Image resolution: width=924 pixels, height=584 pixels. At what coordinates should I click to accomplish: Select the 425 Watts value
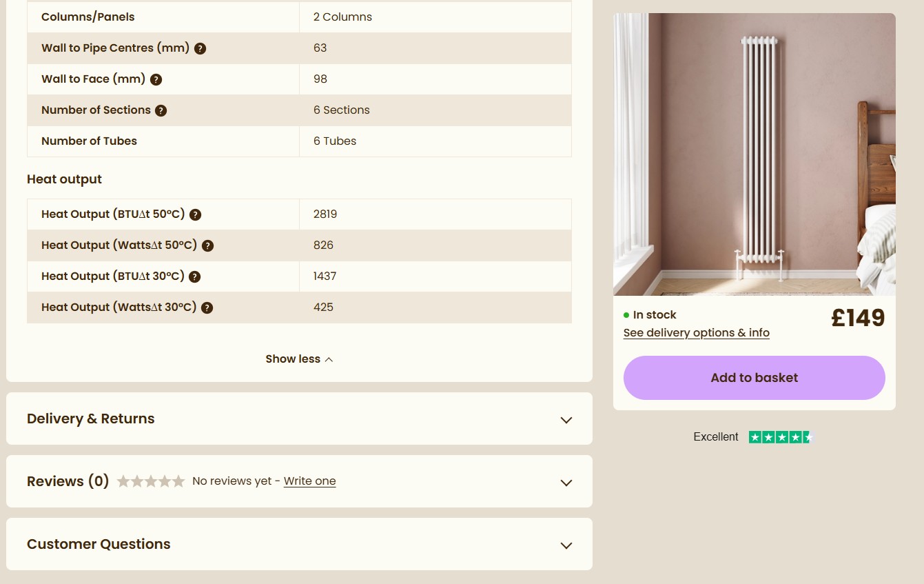click(x=323, y=308)
